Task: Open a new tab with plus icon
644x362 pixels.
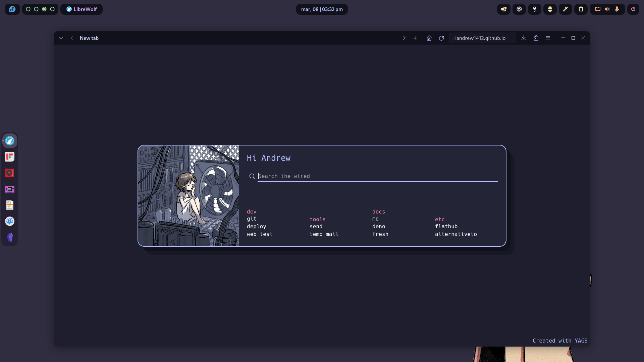Action: [415, 38]
